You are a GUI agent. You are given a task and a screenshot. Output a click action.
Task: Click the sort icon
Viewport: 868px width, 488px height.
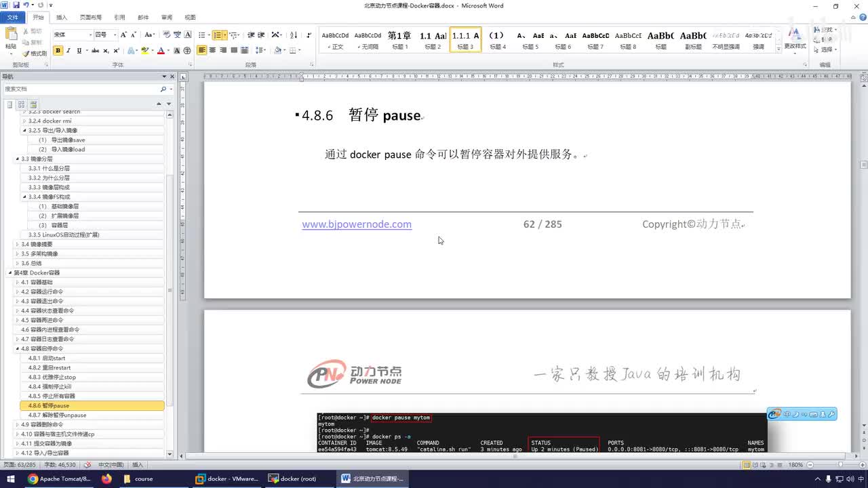[294, 35]
